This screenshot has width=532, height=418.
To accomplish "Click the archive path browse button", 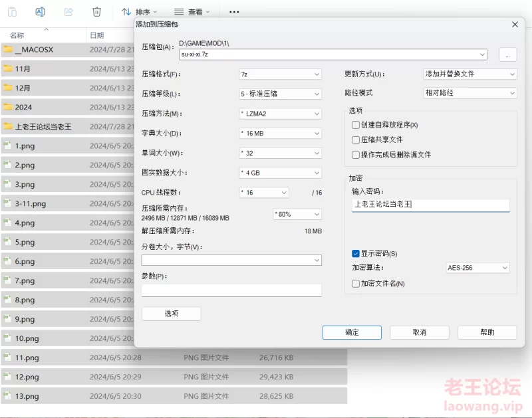I will pos(507,55).
